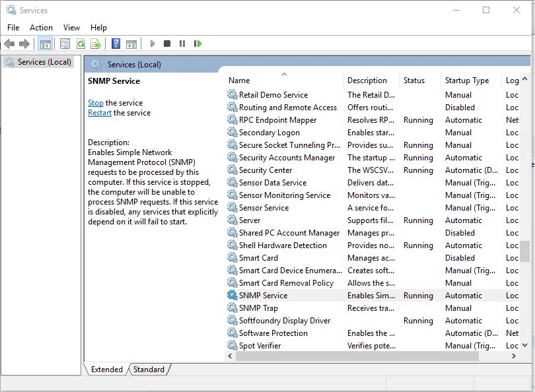Open Help using the question mark toolbar icon
This screenshot has width=535, height=392.
pos(116,44)
